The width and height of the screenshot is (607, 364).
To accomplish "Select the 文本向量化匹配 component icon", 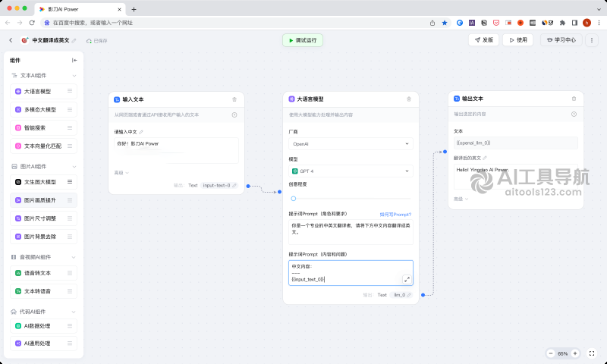I will coord(17,146).
